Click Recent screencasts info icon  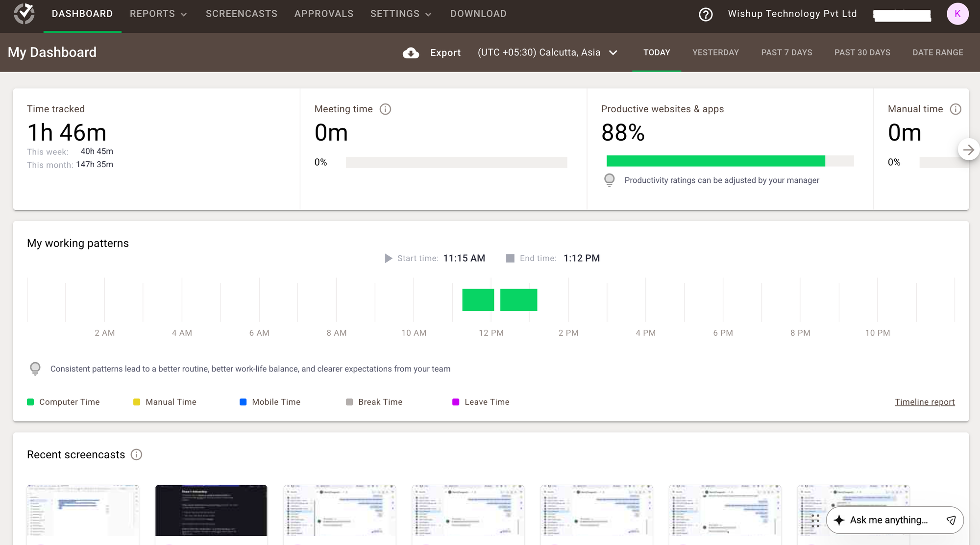point(137,455)
